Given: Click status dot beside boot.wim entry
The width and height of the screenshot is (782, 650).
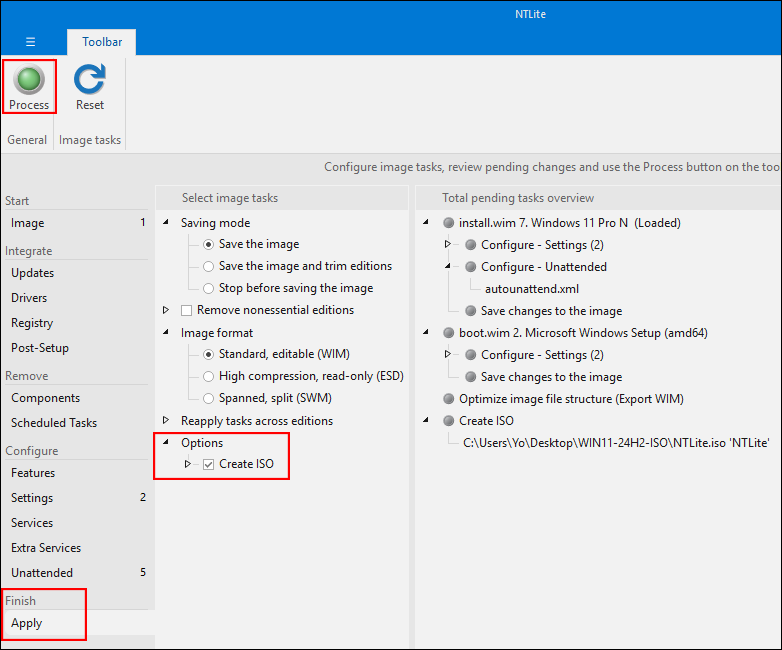Looking at the screenshot, I should coord(448,333).
